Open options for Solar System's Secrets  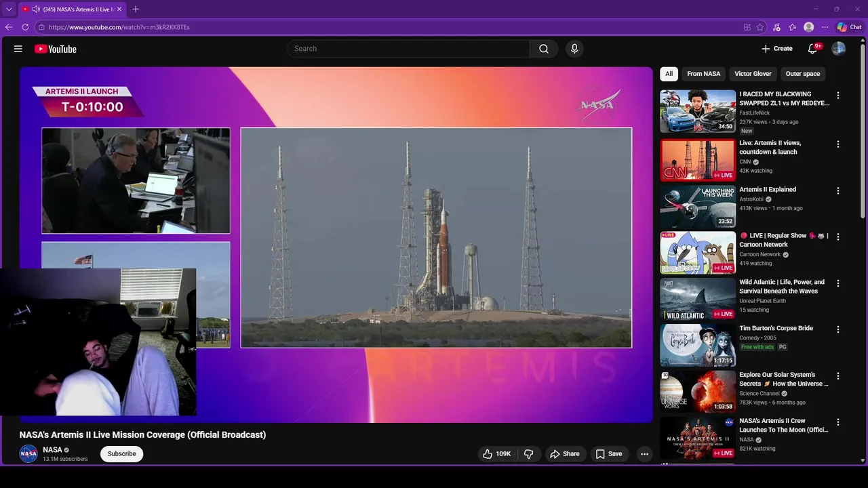[x=838, y=376]
